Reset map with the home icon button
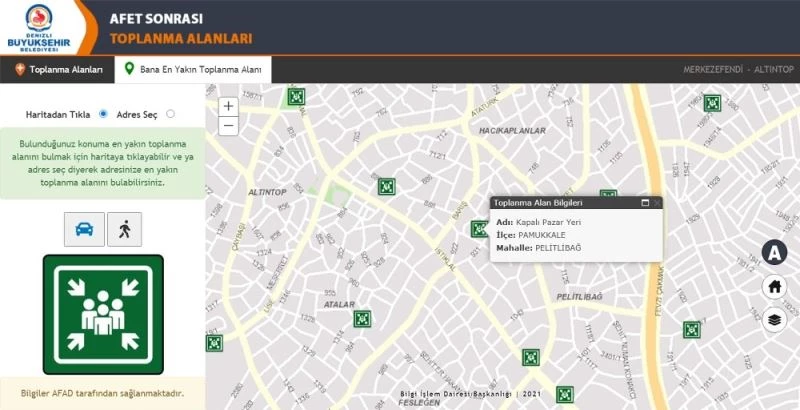800x410 pixels. click(774, 287)
